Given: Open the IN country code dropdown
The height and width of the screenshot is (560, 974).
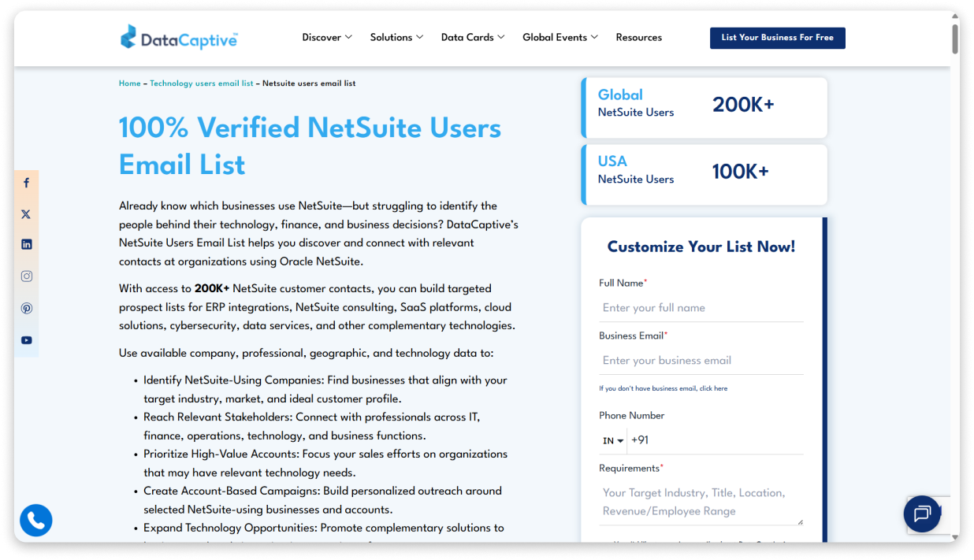Looking at the screenshot, I should 613,441.
